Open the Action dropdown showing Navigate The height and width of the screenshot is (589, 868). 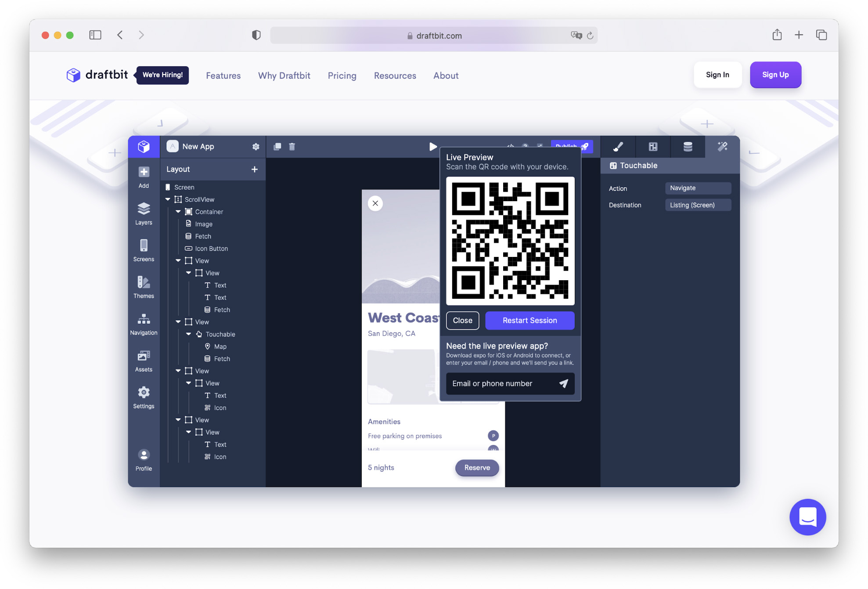click(698, 188)
